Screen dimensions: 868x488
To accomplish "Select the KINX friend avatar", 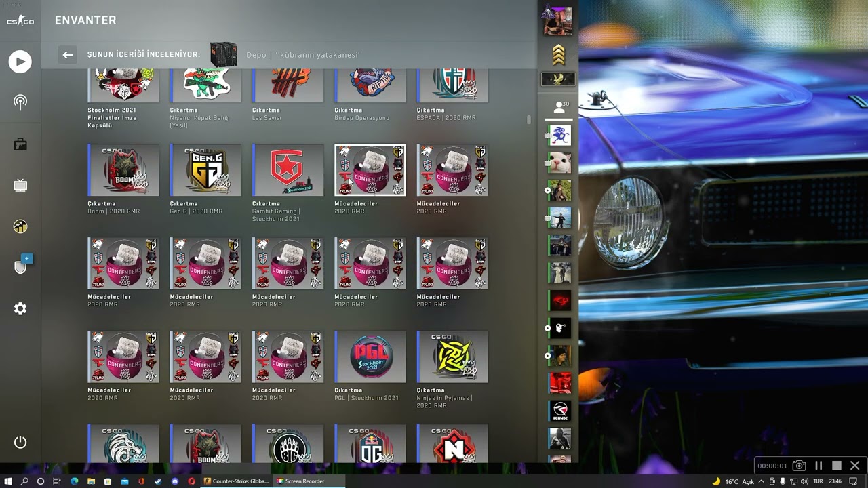I will click(559, 411).
